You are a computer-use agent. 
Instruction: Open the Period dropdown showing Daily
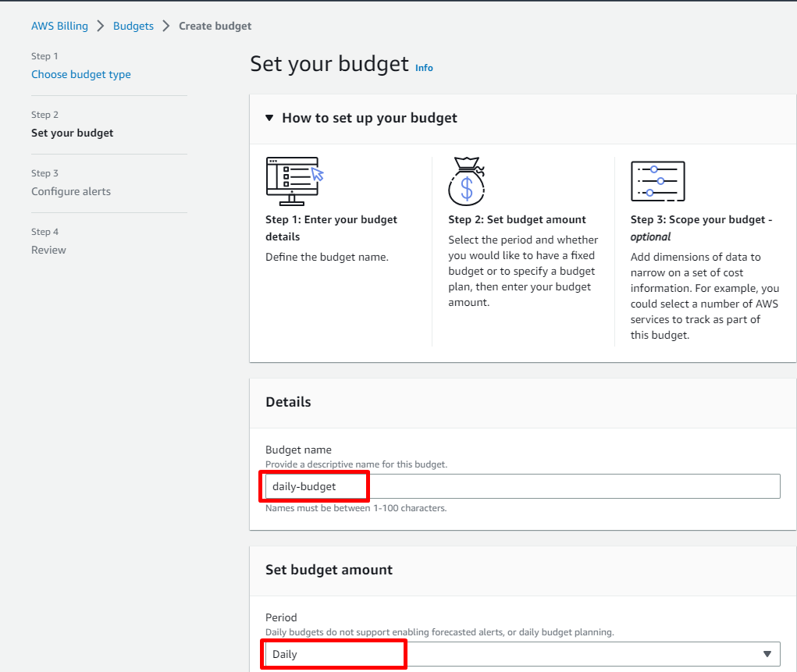[x=515, y=654]
